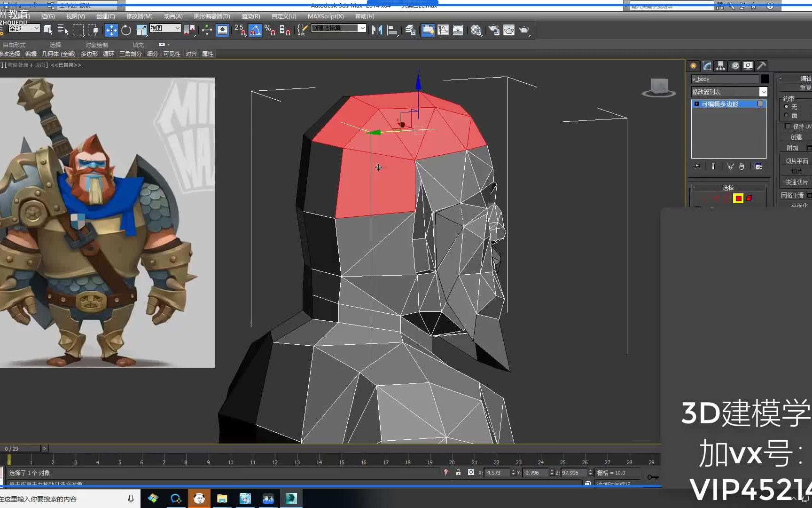
Task: Switch to Create command panel tab
Action: click(693, 66)
